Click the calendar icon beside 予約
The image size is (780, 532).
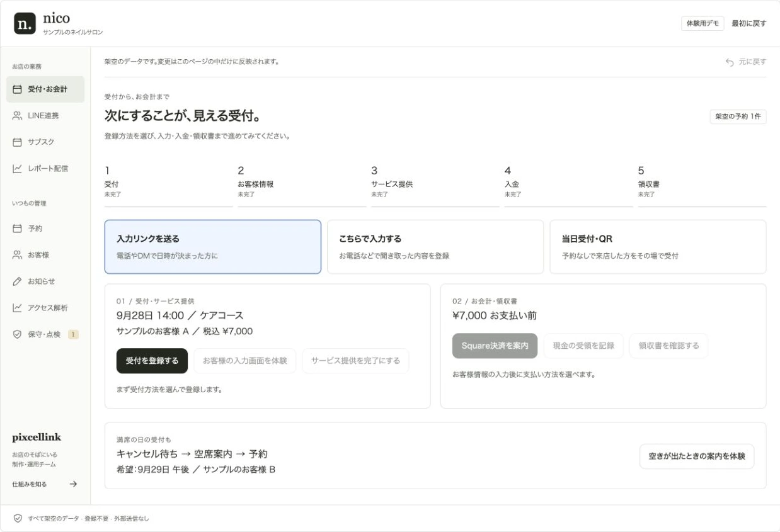point(18,229)
